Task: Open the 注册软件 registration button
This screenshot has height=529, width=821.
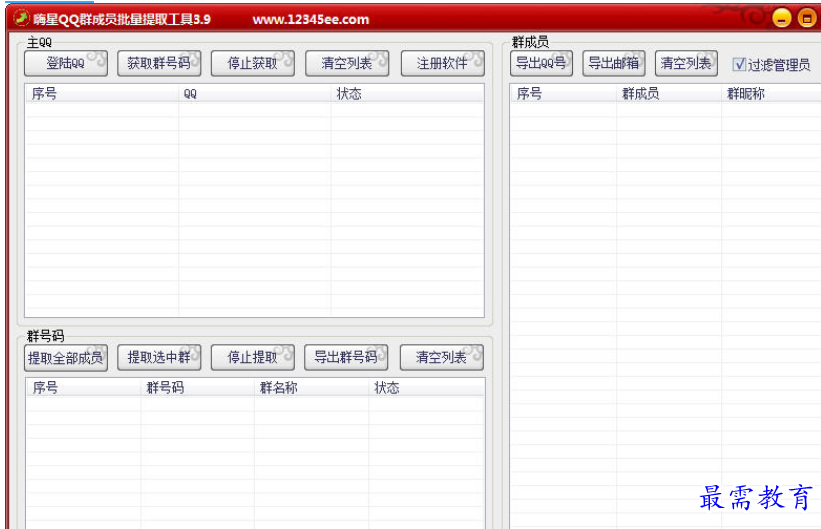Action: [x=442, y=63]
